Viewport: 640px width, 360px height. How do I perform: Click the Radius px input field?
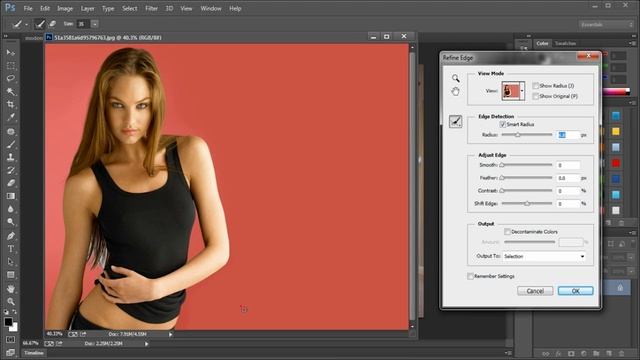click(568, 135)
